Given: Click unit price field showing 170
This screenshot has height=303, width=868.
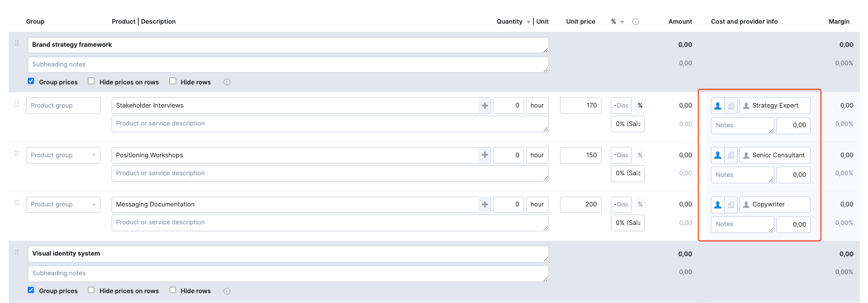Looking at the screenshot, I should pos(580,106).
